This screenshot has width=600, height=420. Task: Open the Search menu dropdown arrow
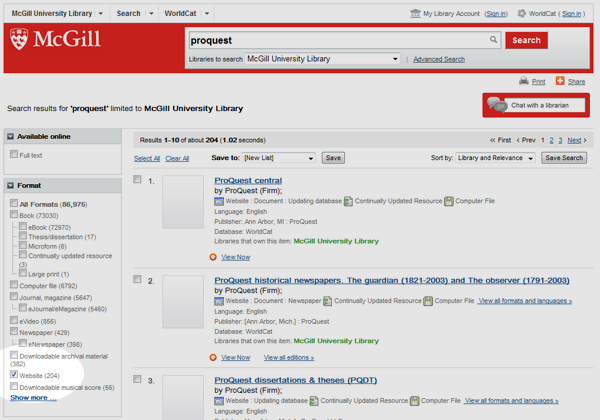click(151, 13)
